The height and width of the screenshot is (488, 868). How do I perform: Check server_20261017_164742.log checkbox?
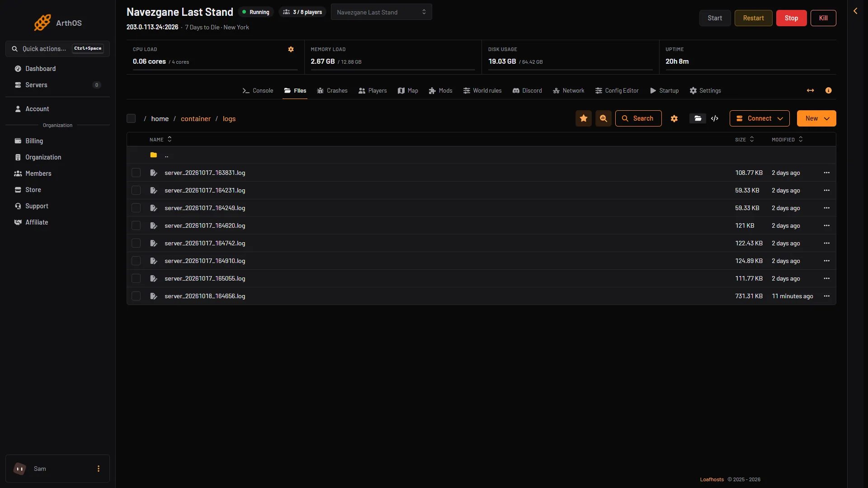tap(136, 243)
